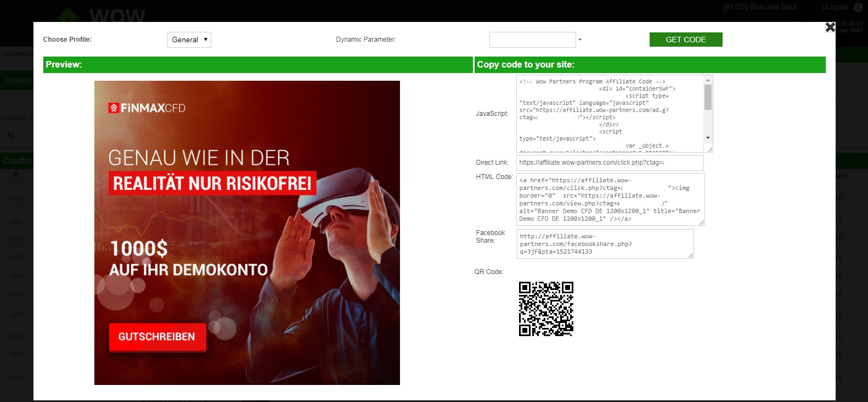The image size is (868, 402).
Task: Click the resize handle of the JavaScript box
Action: pyautogui.click(x=709, y=149)
